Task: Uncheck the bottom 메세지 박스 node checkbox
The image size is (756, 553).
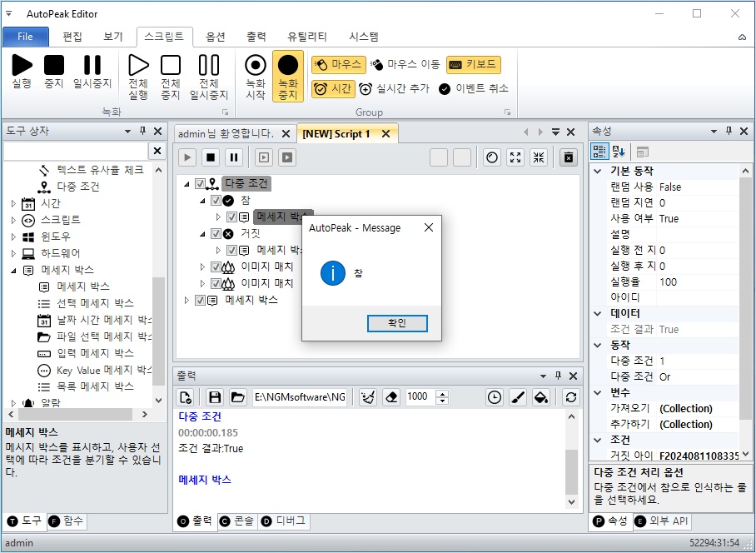Action: [200, 301]
